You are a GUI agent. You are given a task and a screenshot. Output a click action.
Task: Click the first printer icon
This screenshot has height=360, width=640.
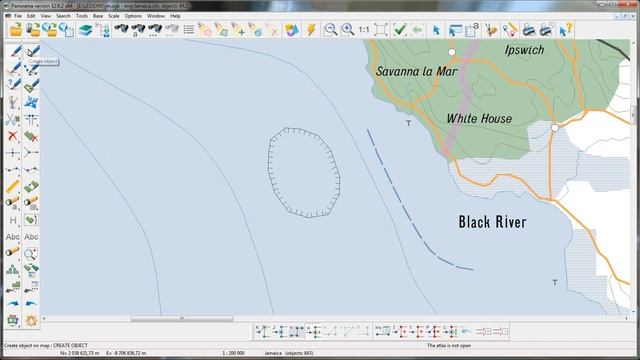tap(529, 30)
